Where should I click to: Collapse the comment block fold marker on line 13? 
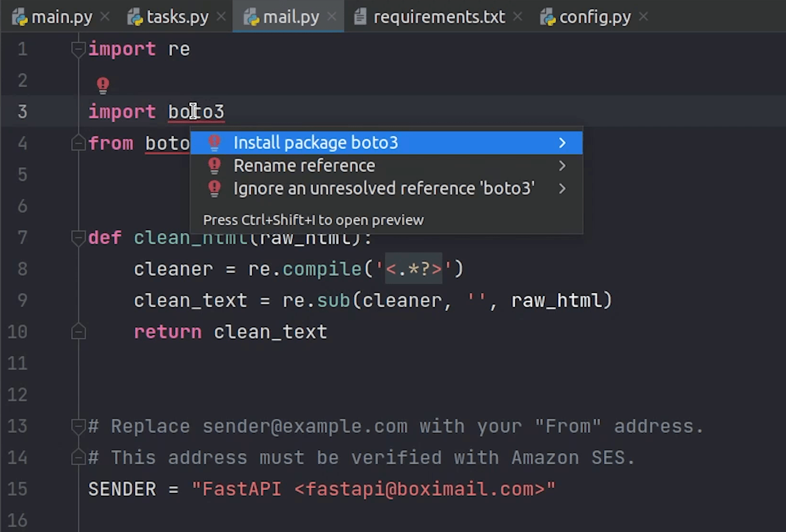pos(78,426)
